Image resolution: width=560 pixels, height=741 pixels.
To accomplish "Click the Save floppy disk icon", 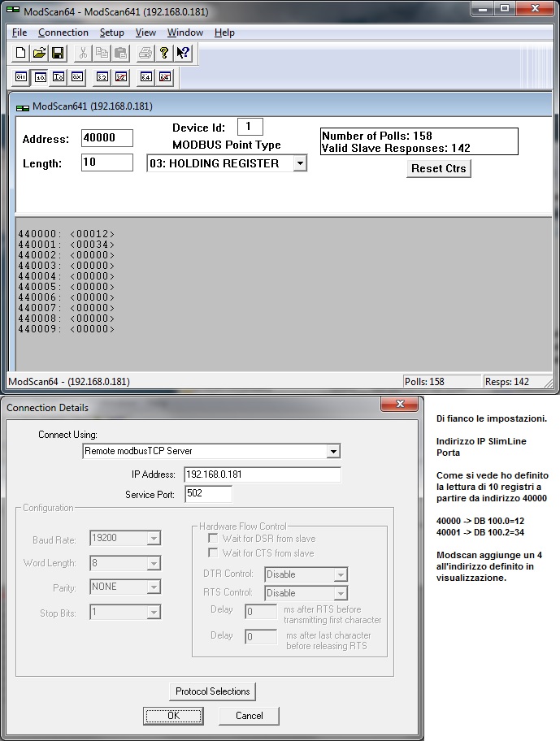I will [58, 53].
